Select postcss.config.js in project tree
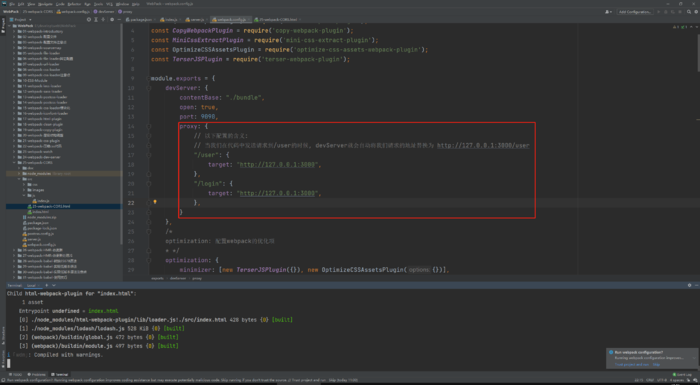 pyautogui.click(x=38, y=234)
